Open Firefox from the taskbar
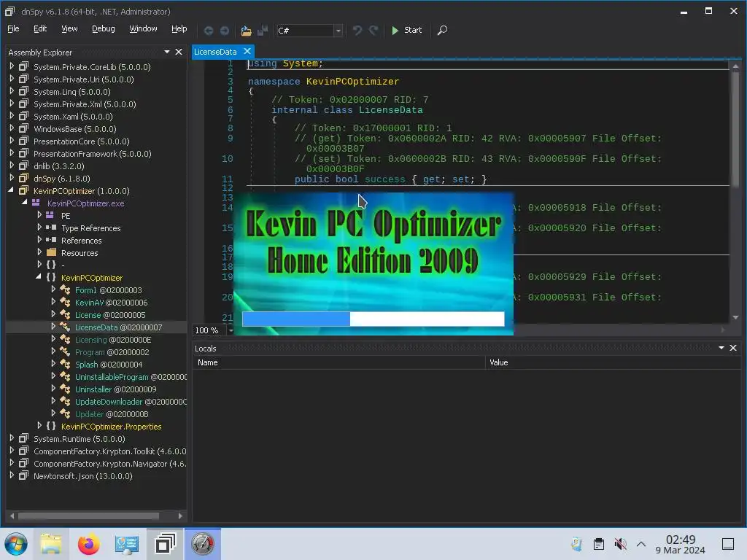The image size is (747, 560). 88,544
